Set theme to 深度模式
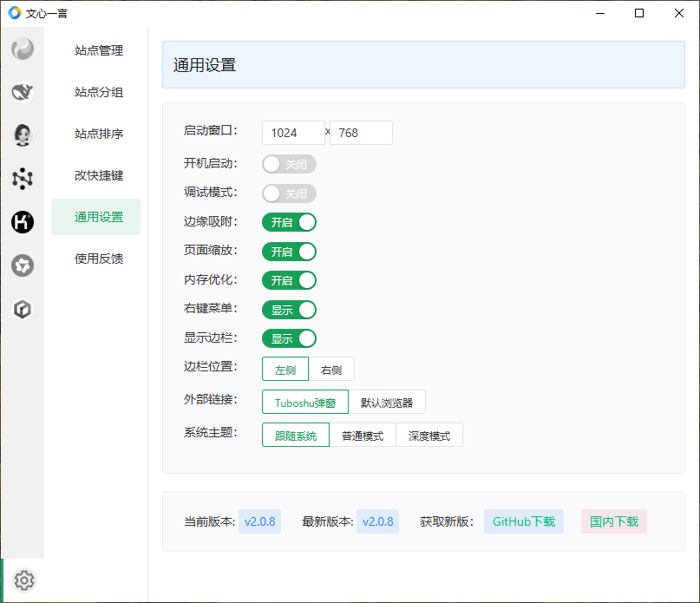This screenshot has height=603, width=700. click(x=429, y=435)
